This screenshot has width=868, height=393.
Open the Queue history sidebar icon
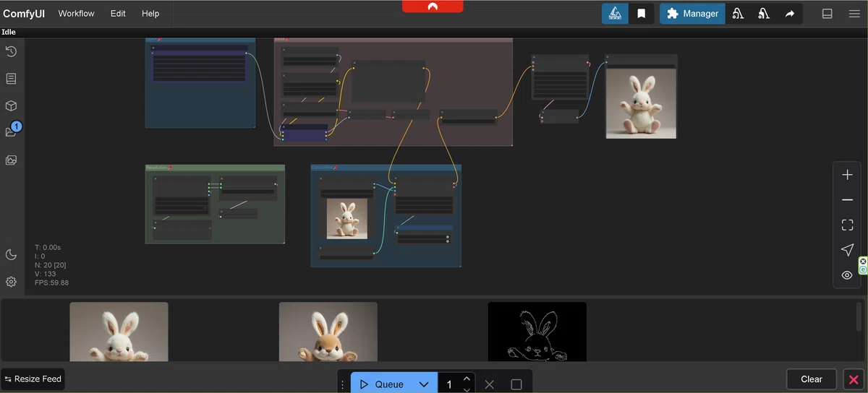coord(11,51)
